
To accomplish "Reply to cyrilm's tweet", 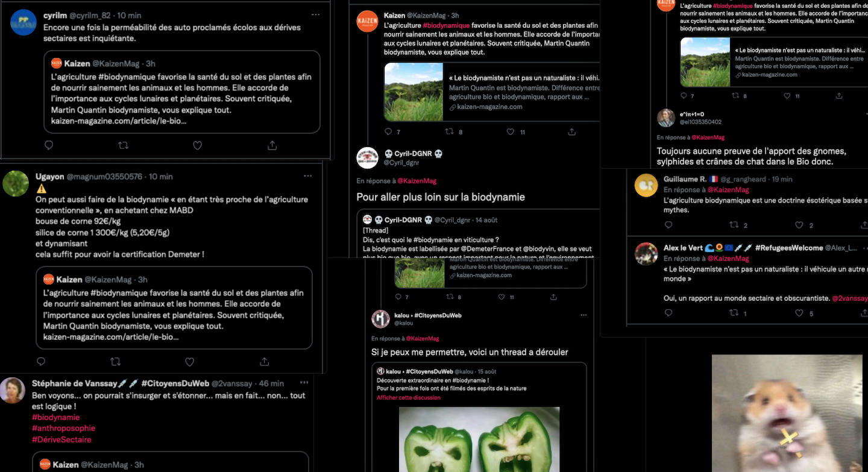I will [x=49, y=145].
